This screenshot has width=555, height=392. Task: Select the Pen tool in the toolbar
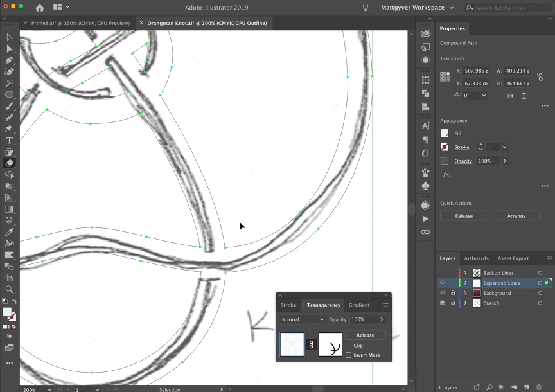(x=9, y=60)
